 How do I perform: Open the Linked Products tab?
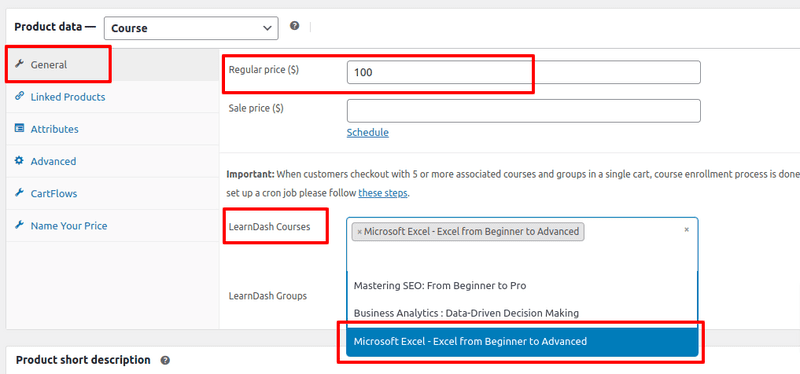(x=68, y=97)
